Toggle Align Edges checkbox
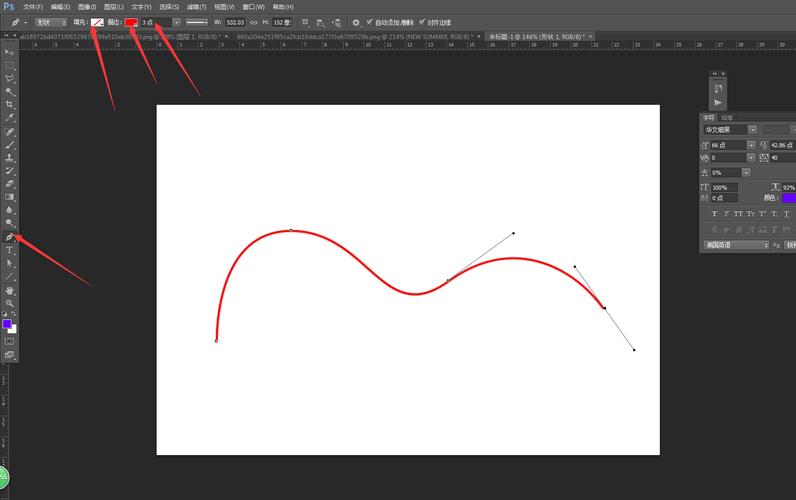This screenshot has width=796, height=500. (x=422, y=22)
